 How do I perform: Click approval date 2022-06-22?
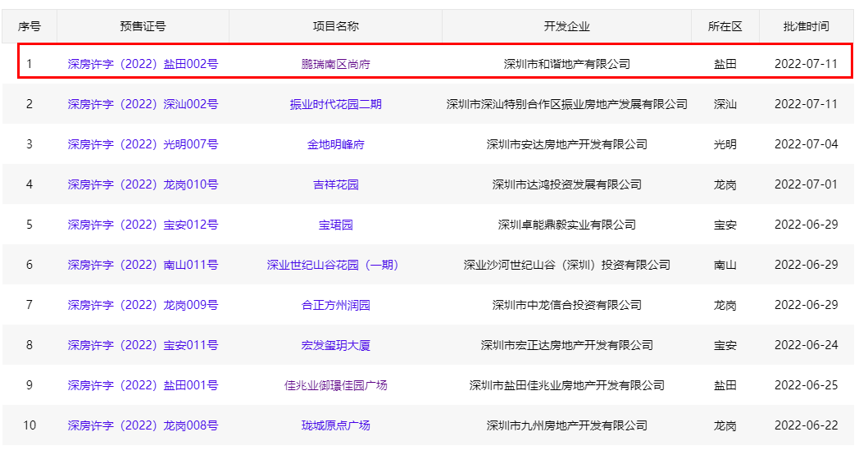[x=806, y=425]
